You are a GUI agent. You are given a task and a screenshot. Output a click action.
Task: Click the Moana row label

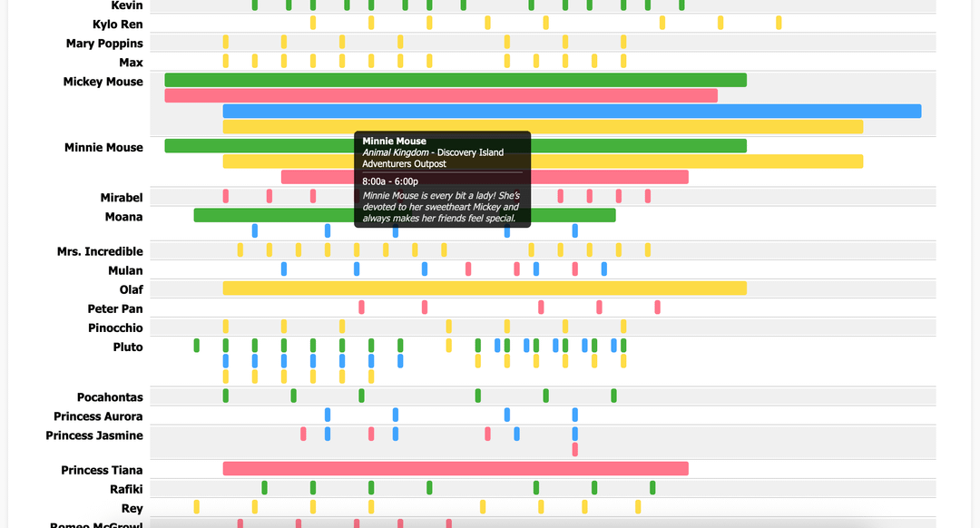[x=123, y=217]
